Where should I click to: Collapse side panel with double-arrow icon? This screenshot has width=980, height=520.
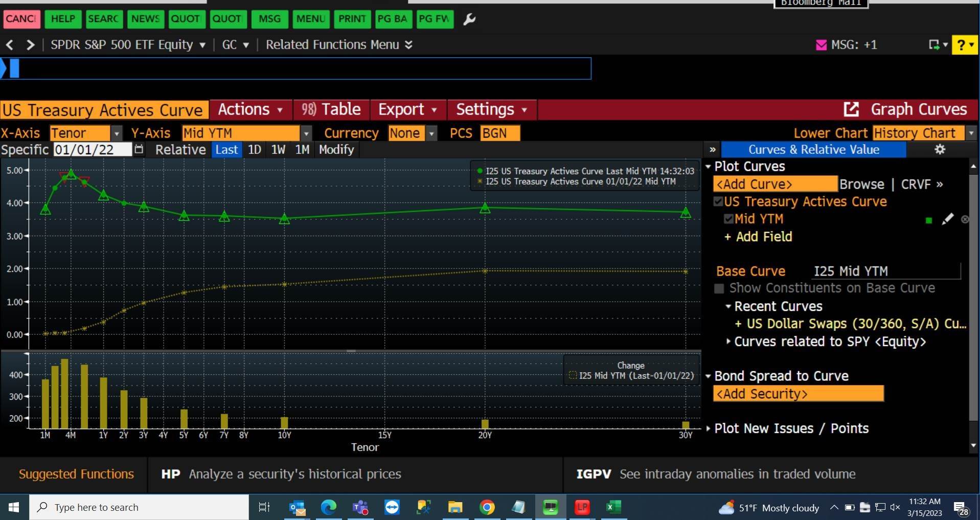[713, 150]
